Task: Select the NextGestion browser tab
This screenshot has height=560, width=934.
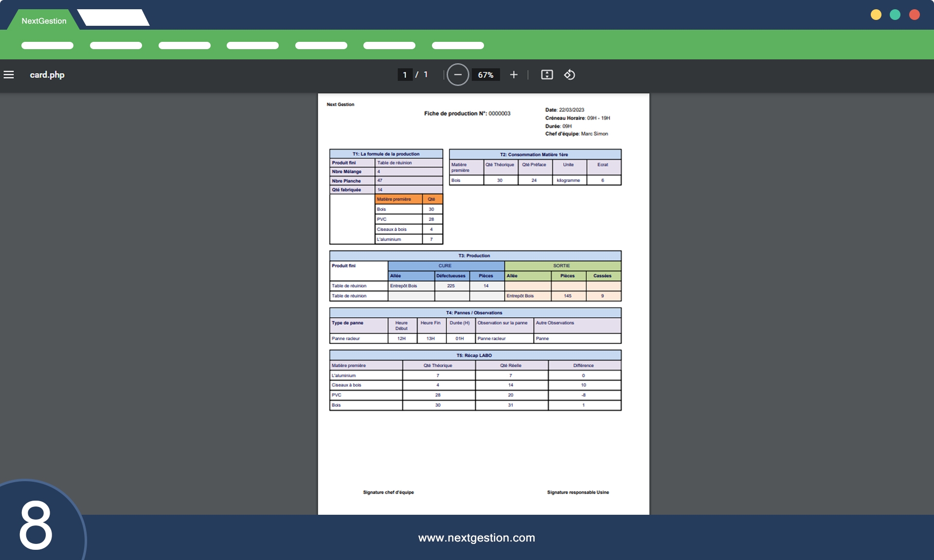Action: (x=44, y=20)
